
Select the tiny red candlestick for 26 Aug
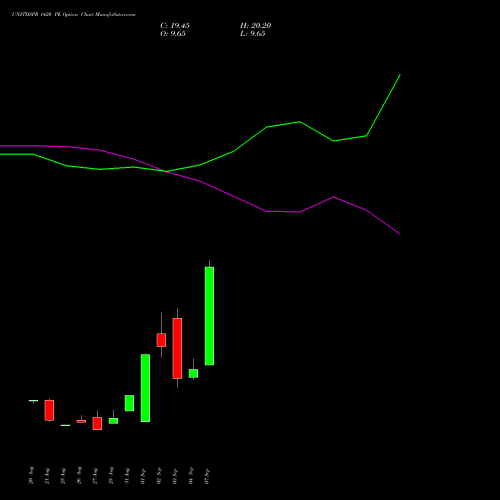[x=81, y=421]
